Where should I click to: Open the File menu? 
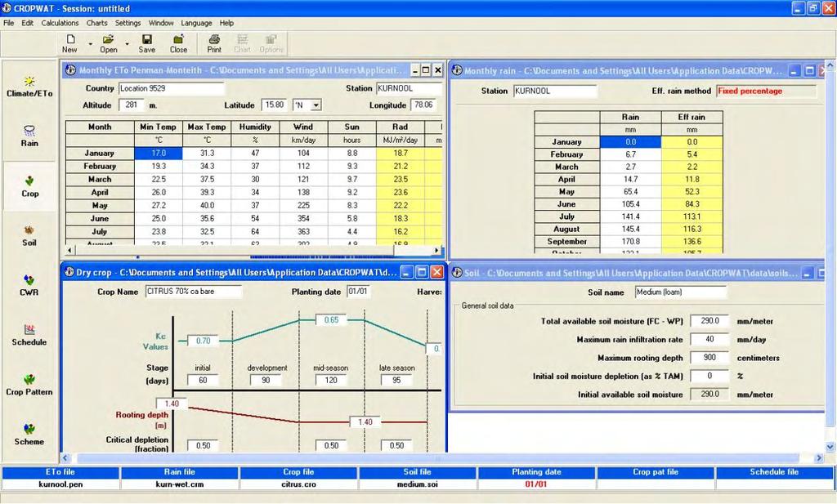tap(8, 23)
